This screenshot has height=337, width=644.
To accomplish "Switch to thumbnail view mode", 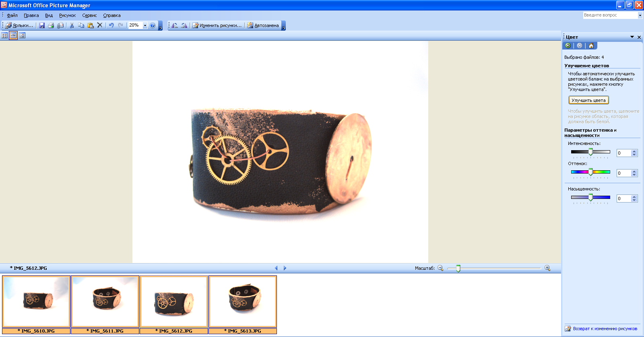I will click(x=4, y=35).
